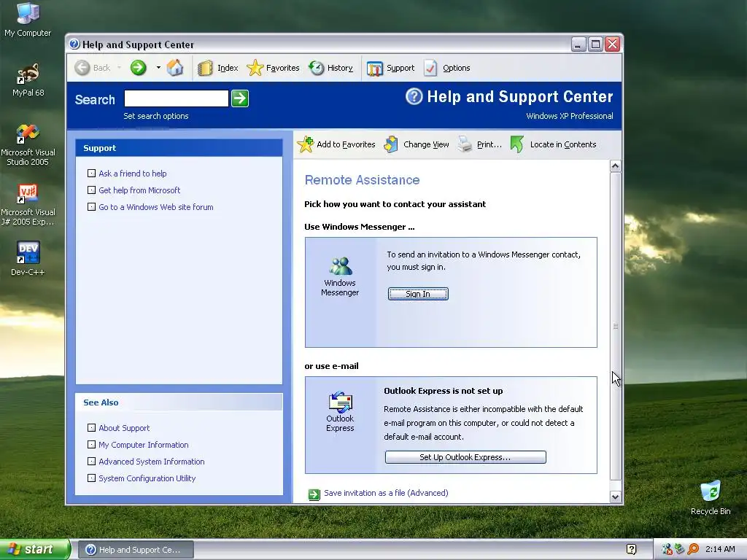This screenshot has height=560, width=747.
Task: Click the Print printer icon
Action: tap(465, 144)
